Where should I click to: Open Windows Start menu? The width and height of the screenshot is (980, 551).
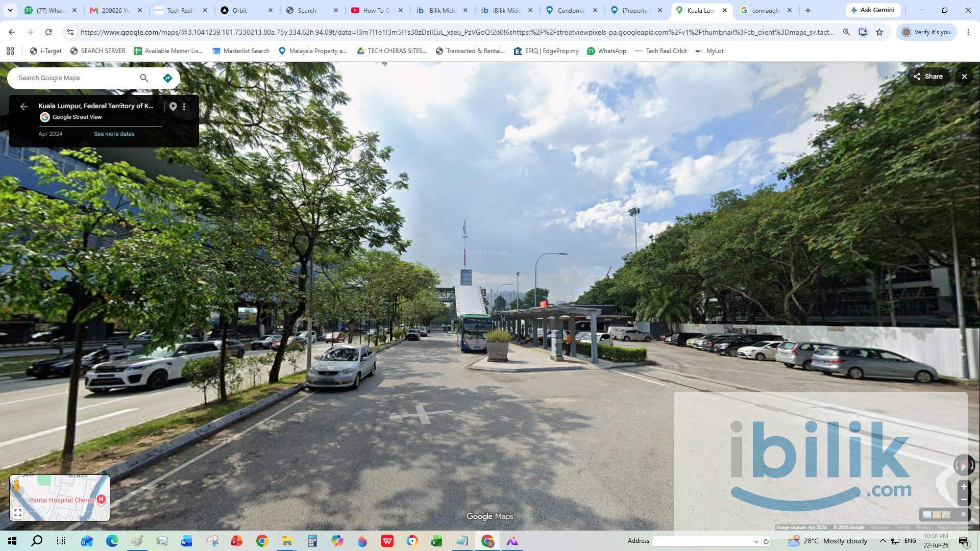click(x=12, y=541)
